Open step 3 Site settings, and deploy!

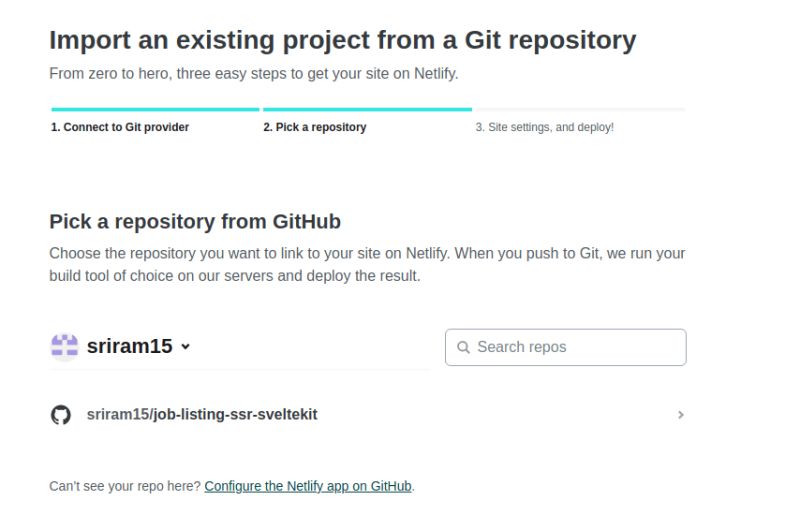tap(544, 127)
